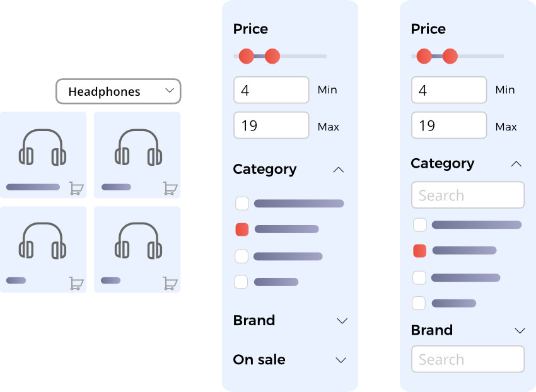This screenshot has height=392, width=536.
Task: Collapse the Category section in middle panel
Action: pos(339,170)
